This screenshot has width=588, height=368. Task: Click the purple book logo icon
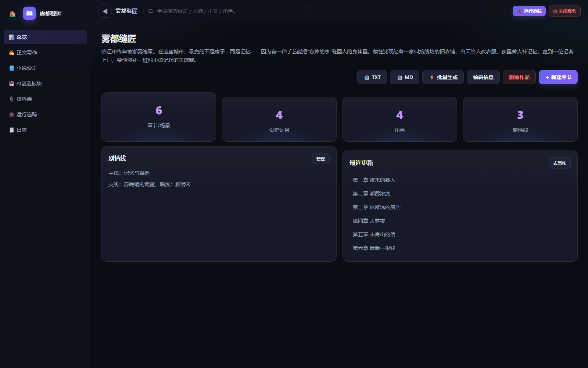coord(29,14)
